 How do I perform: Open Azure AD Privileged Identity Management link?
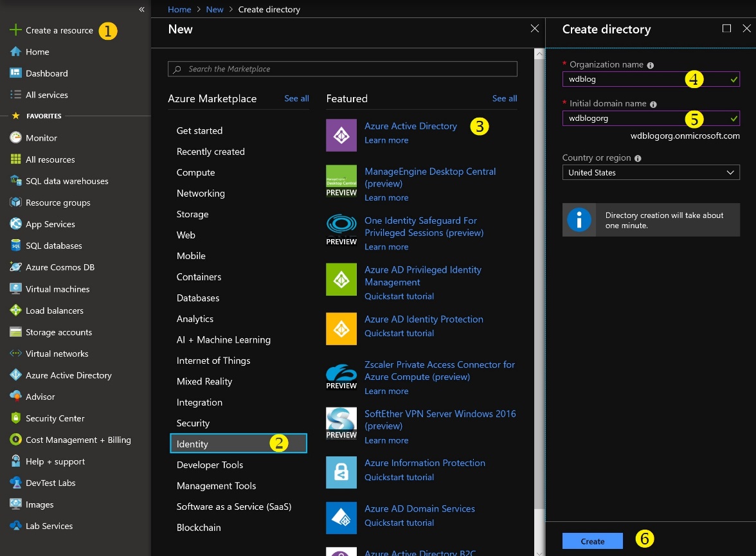(423, 276)
